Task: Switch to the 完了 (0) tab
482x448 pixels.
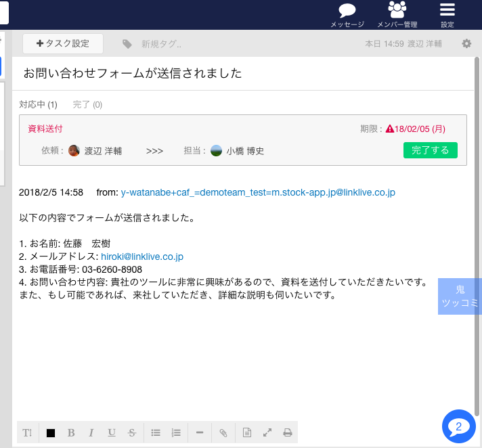Action: pyautogui.click(x=87, y=104)
